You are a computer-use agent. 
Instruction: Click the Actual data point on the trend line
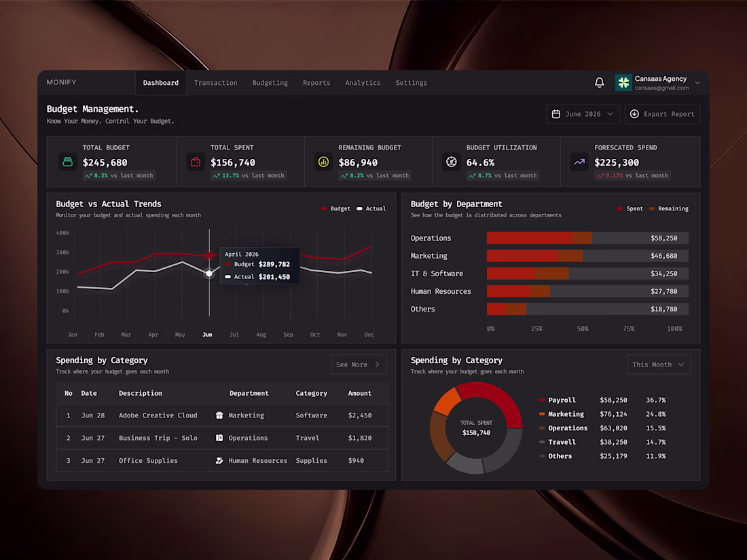click(x=209, y=274)
